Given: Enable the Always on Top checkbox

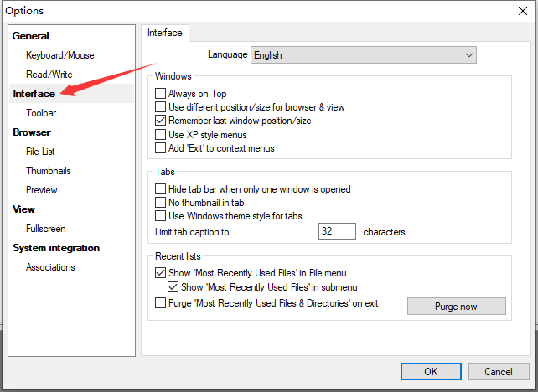Looking at the screenshot, I should 161,95.
